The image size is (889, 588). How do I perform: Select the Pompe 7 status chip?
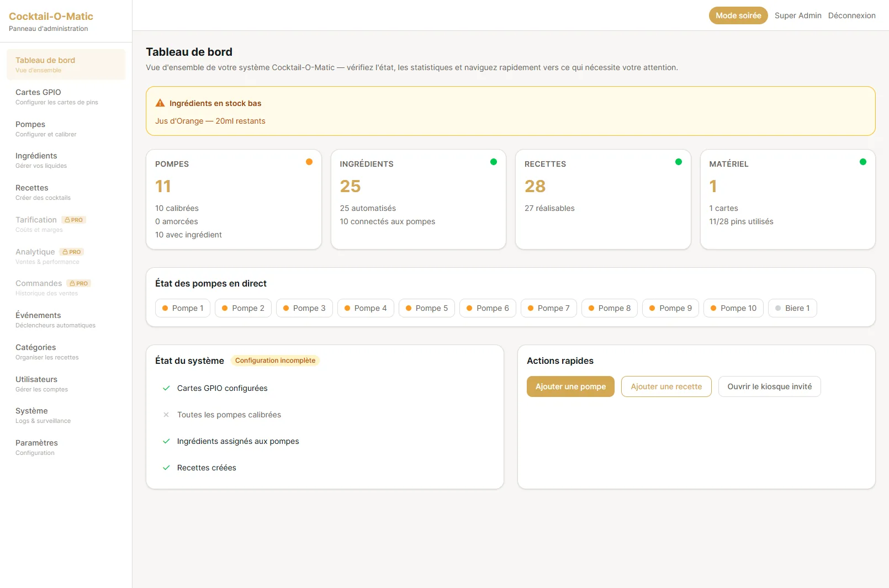pos(549,308)
